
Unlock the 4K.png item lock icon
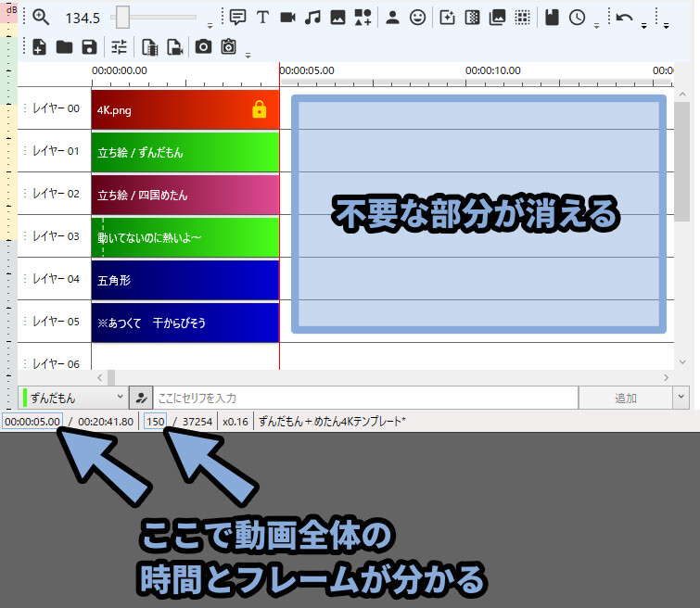[260, 109]
